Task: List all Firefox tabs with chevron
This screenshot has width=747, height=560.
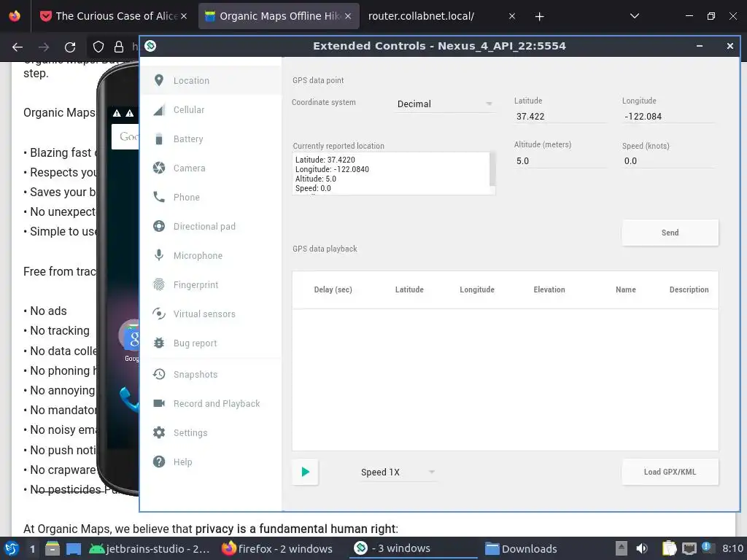Action: tap(635, 16)
